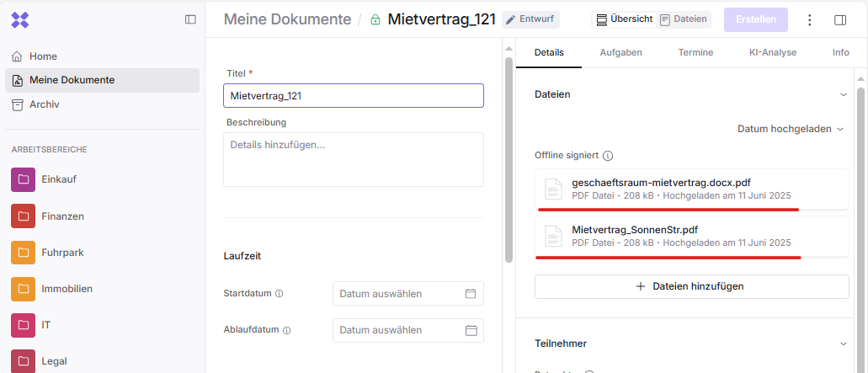
Task: Open the KI-Analyse tab
Action: (772, 52)
